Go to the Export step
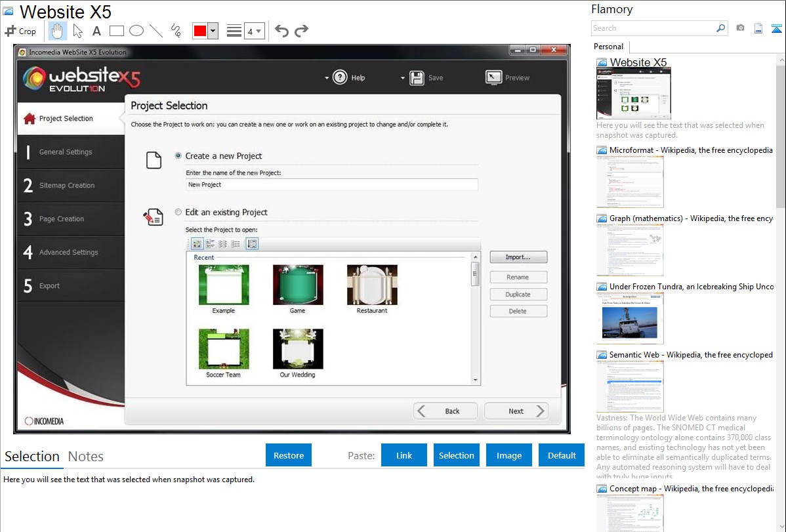This screenshot has height=532, width=786. 71,286
